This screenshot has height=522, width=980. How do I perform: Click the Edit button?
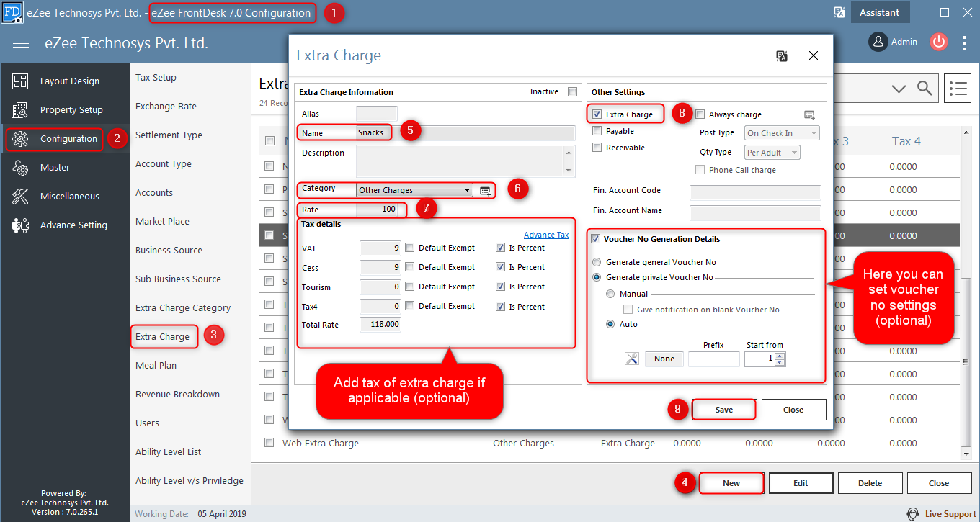[x=801, y=483]
